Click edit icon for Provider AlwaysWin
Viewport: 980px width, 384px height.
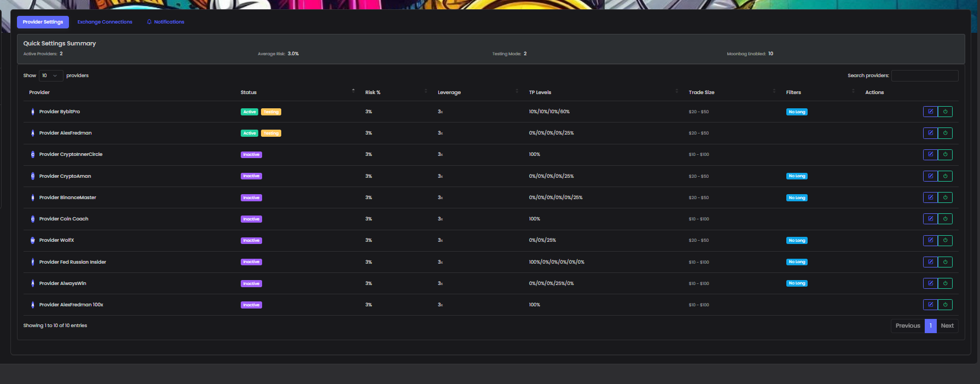click(930, 283)
